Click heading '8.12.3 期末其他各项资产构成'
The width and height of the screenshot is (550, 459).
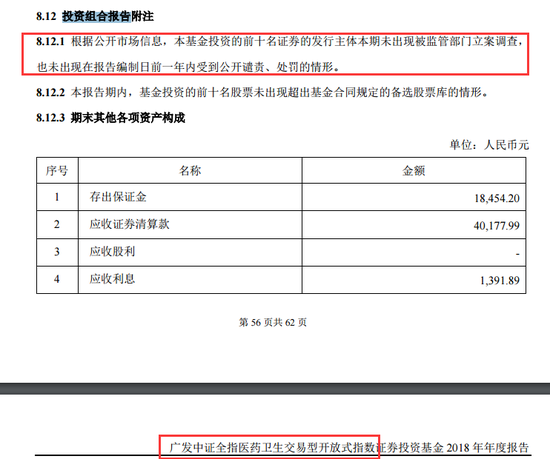[x=110, y=118]
